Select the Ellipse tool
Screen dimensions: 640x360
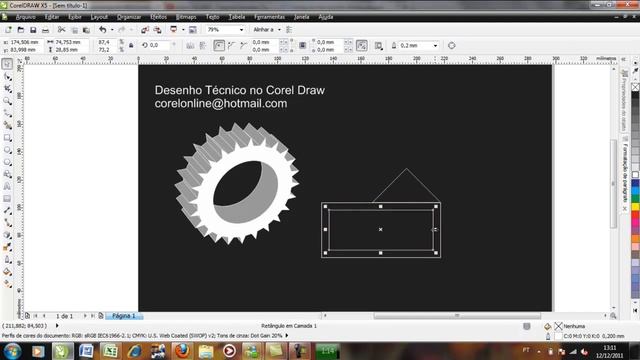click(x=7, y=150)
